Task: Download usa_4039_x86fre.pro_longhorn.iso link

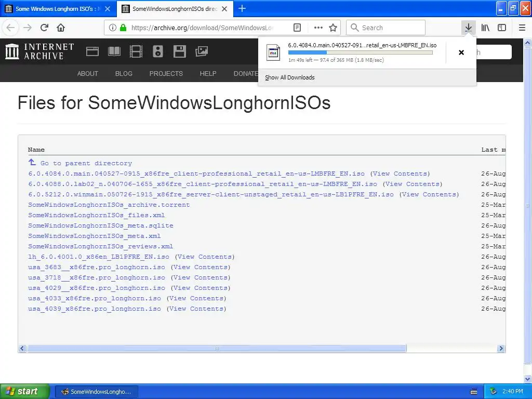Action: coord(95,309)
